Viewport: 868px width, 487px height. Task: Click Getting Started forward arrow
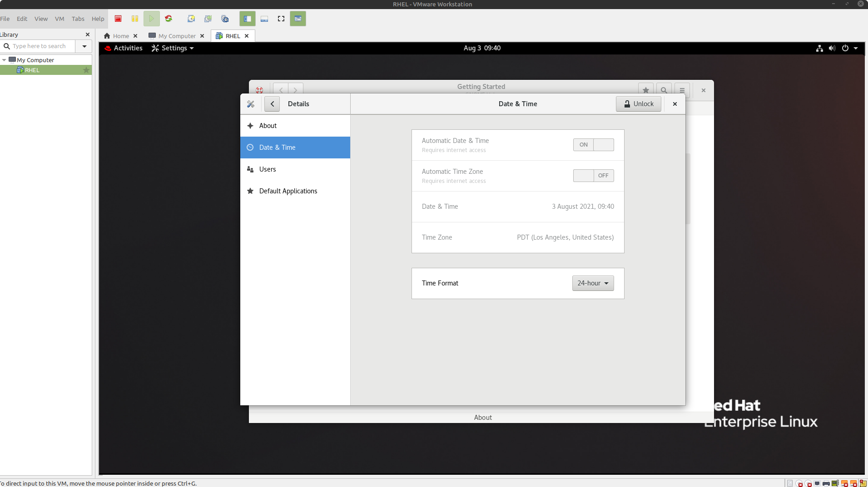pyautogui.click(x=296, y=90)
